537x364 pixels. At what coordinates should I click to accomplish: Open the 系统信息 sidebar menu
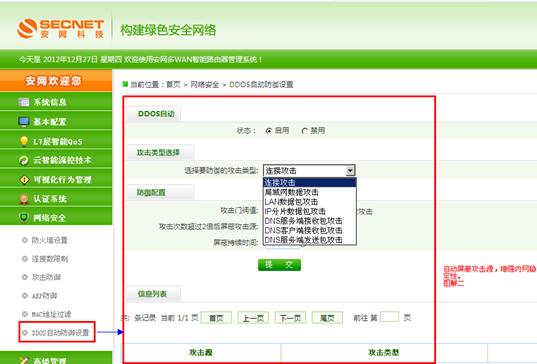pos(56,102)
